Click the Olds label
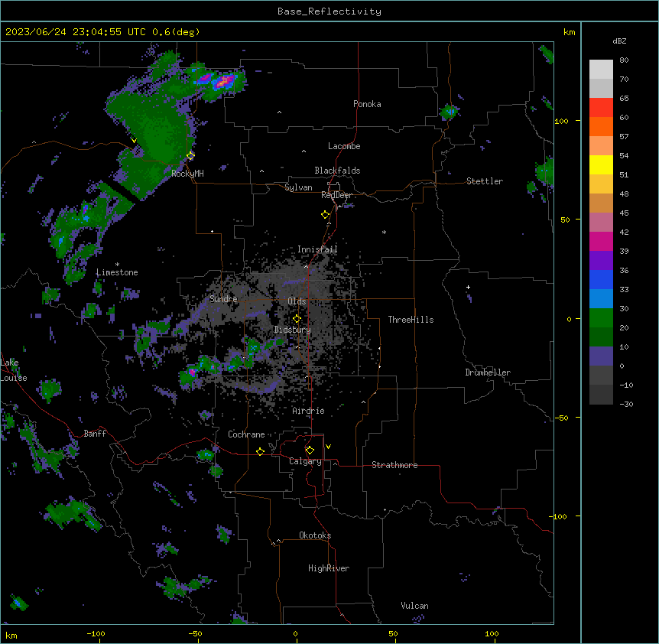Screen dimensions: 659x644 click(297, 301)
